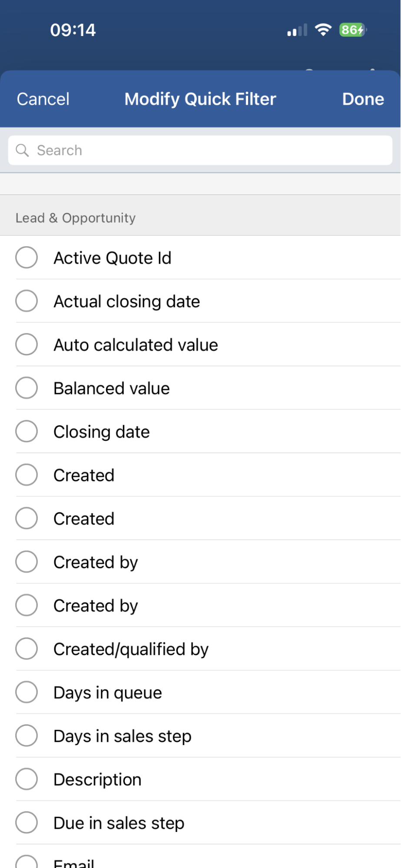Select the Balanced value radio button

[27, 388]
